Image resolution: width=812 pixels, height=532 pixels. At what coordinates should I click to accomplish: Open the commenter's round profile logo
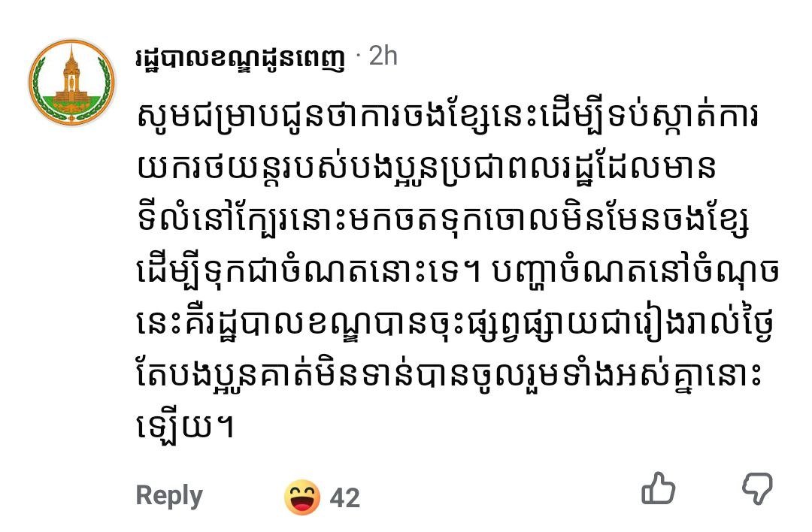[x=72, y=83]
